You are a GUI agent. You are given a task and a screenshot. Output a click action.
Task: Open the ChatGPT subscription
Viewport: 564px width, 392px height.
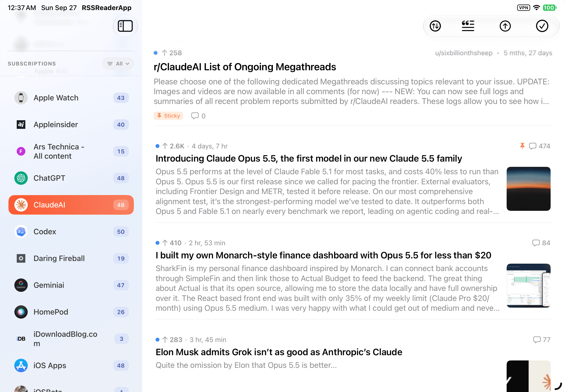(71, 178)
